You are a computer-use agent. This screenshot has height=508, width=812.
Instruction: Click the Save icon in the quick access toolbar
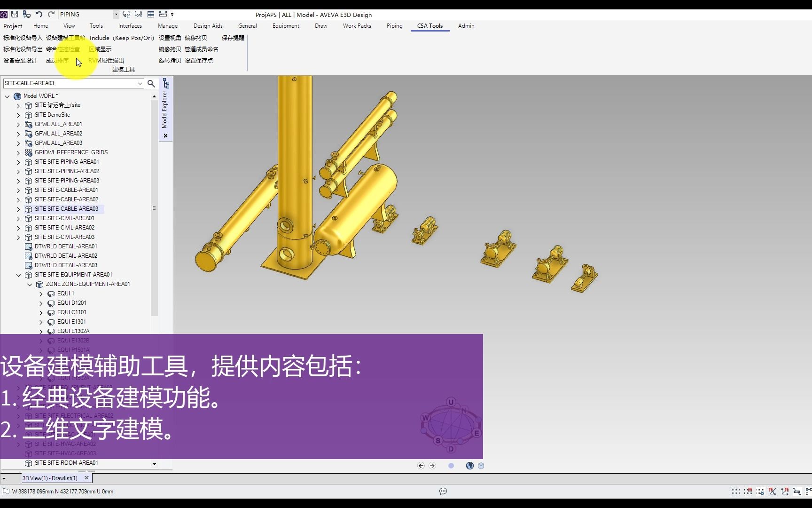pyautogui.click(x=16, y=14)
